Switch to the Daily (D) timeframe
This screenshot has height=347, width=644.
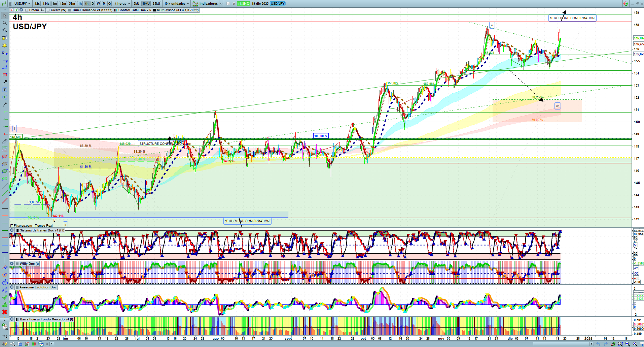[x=93, y=4]
